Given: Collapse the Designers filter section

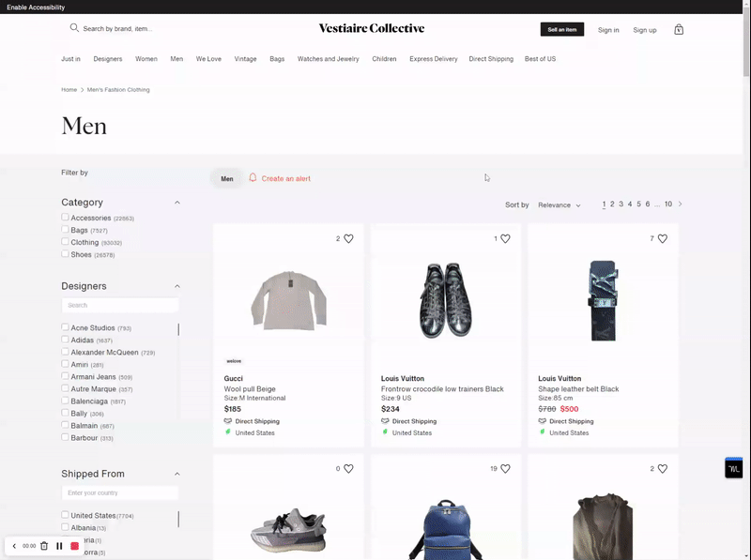Looking at the screenshot, I should click(177, 286).
